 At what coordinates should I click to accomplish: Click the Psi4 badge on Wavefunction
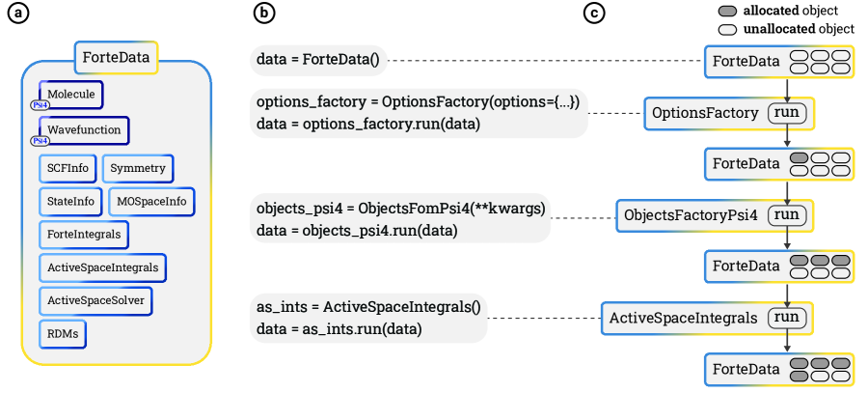40,139
